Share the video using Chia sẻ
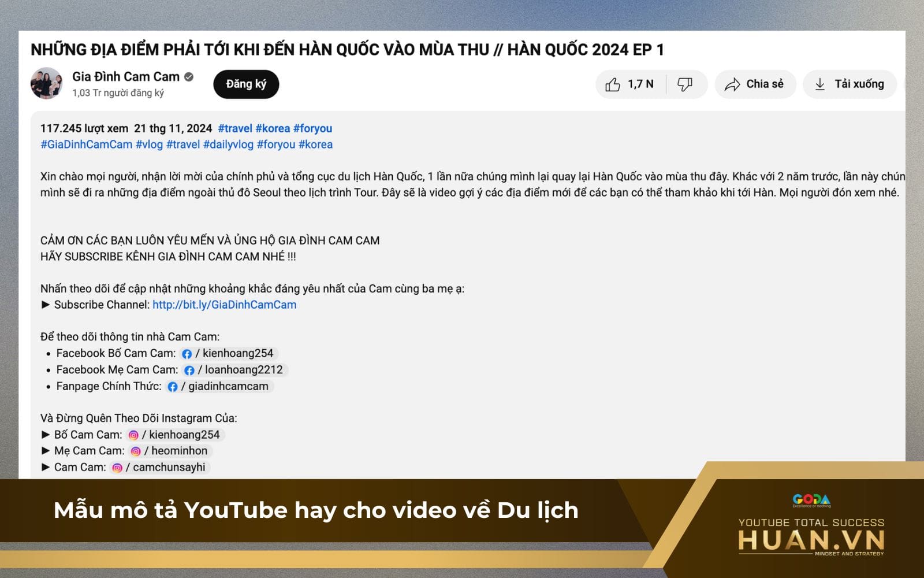 click(x=755, y=84)
